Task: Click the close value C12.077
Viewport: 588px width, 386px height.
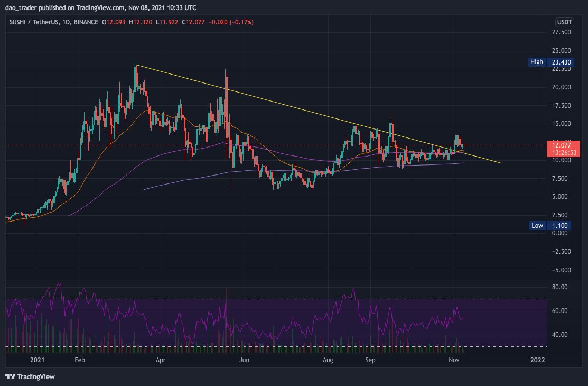Action: pos(193,22)
